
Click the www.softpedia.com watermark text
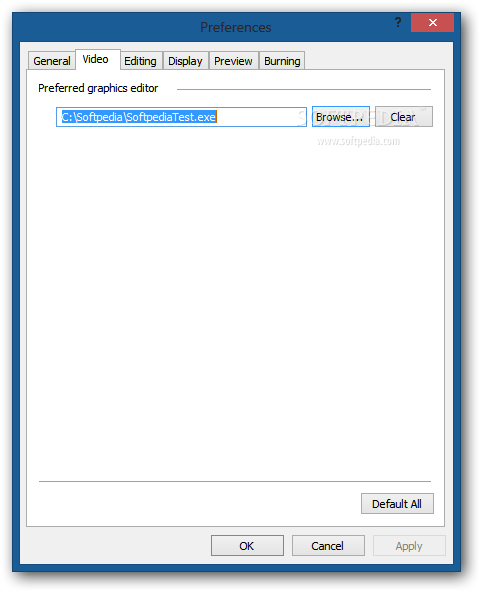[x=359, y=141]
